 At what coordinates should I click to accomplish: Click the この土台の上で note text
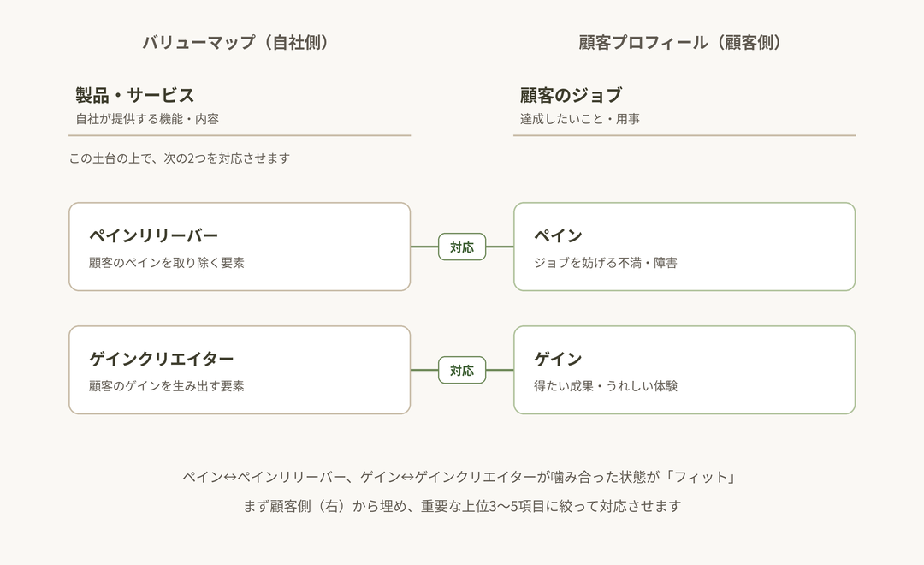179,158
